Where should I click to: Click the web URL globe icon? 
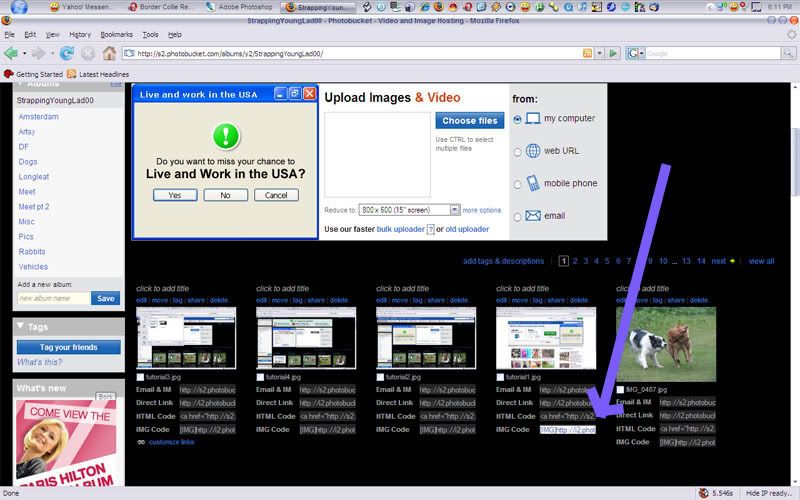[533, 151]
